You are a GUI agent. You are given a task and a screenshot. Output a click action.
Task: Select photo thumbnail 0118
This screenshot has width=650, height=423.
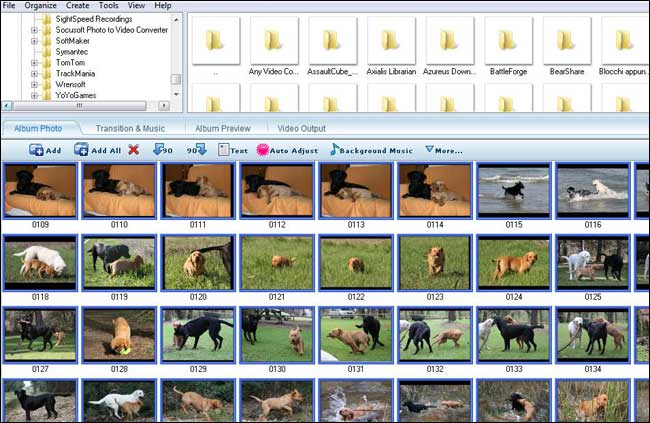(x=40, y=263)
